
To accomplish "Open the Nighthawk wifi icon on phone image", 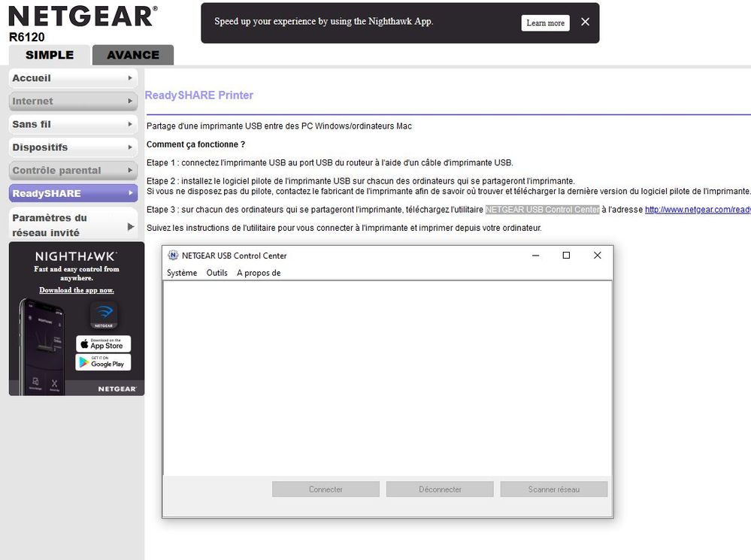I will tap(104, 316).
